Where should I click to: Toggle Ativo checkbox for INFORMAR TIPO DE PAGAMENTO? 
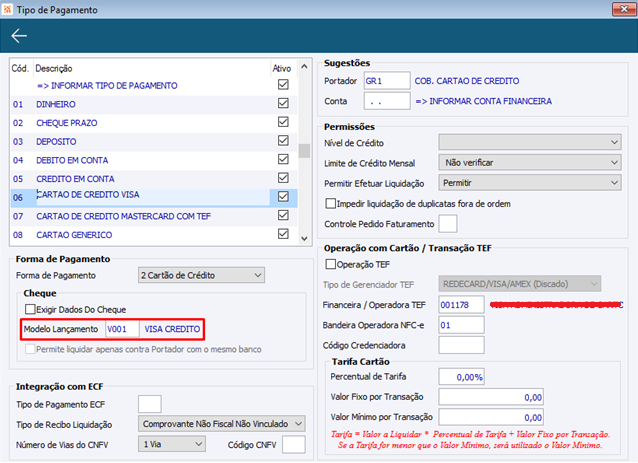pos(283,85)
